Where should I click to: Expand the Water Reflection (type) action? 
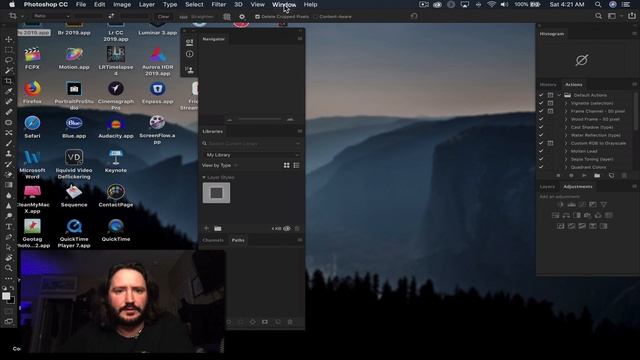pos(566,135)
